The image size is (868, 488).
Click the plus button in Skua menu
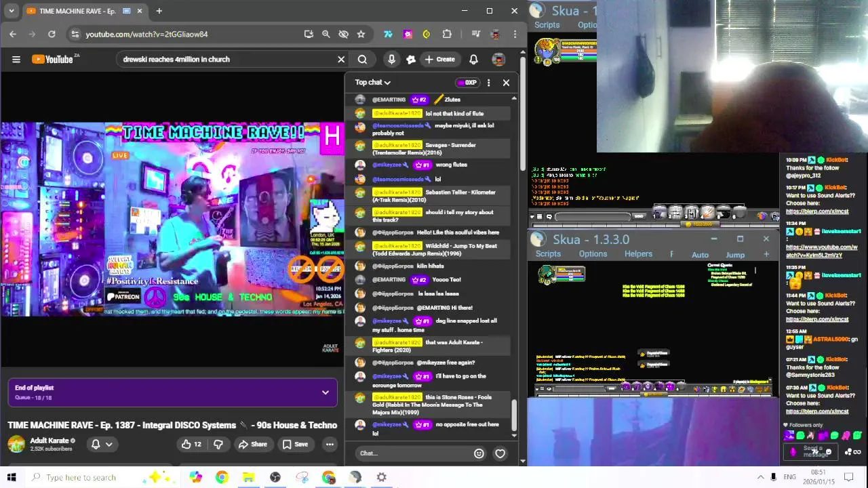click(x=766, y=254)
